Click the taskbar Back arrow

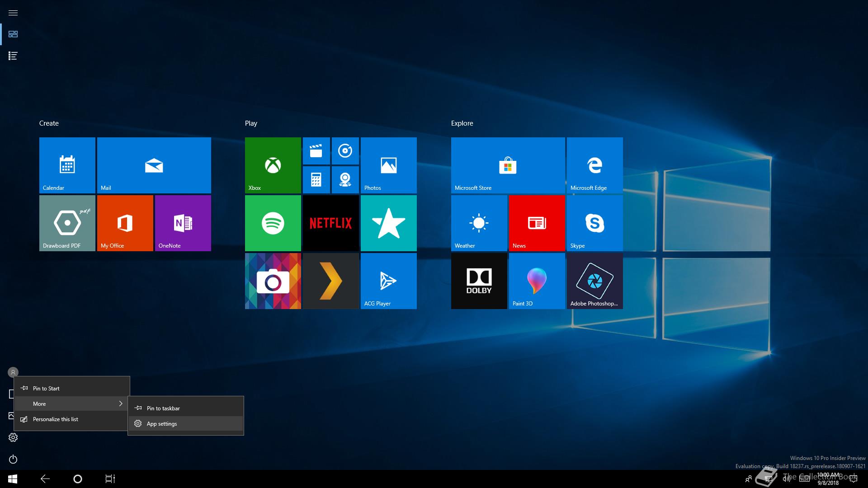pyautogui.click(x=45, y=479)
